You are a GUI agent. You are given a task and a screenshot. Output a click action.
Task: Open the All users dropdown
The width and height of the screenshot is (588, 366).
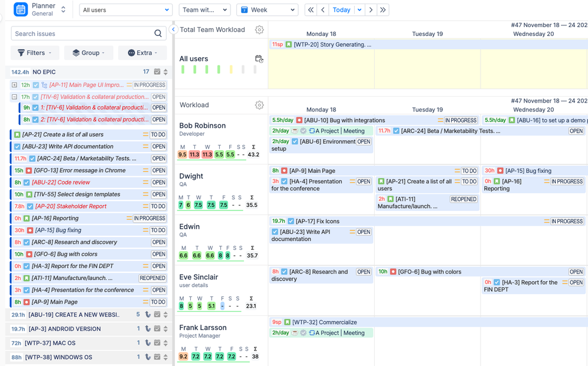tap(125, 10)
